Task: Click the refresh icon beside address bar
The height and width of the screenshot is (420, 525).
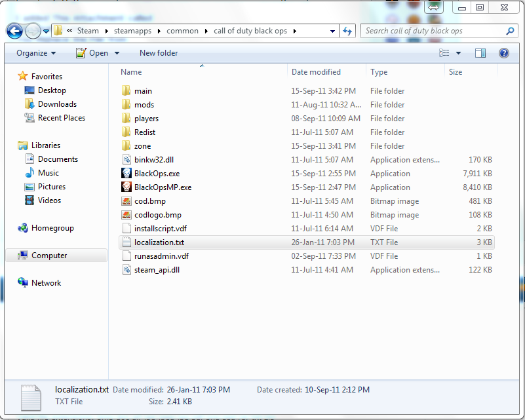Action: tap(347, 31)
